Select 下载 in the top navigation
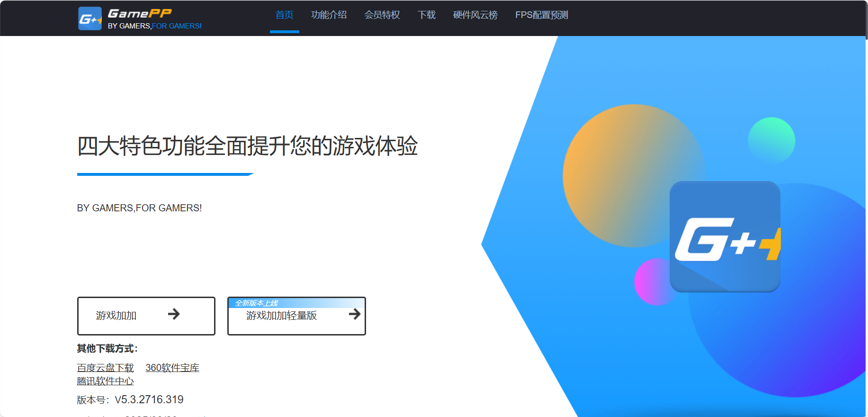The width and height of the screenshot is (868, 417). coord(427,15)
